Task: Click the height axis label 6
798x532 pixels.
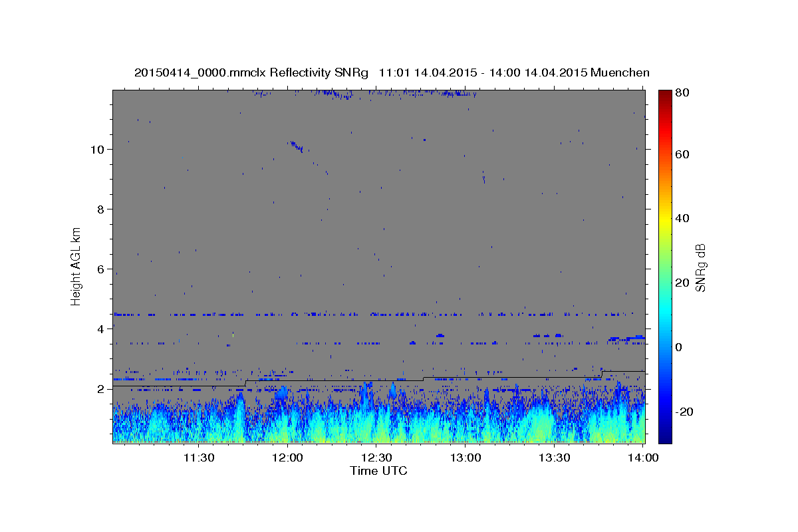Action: click(x=101, y=269)
